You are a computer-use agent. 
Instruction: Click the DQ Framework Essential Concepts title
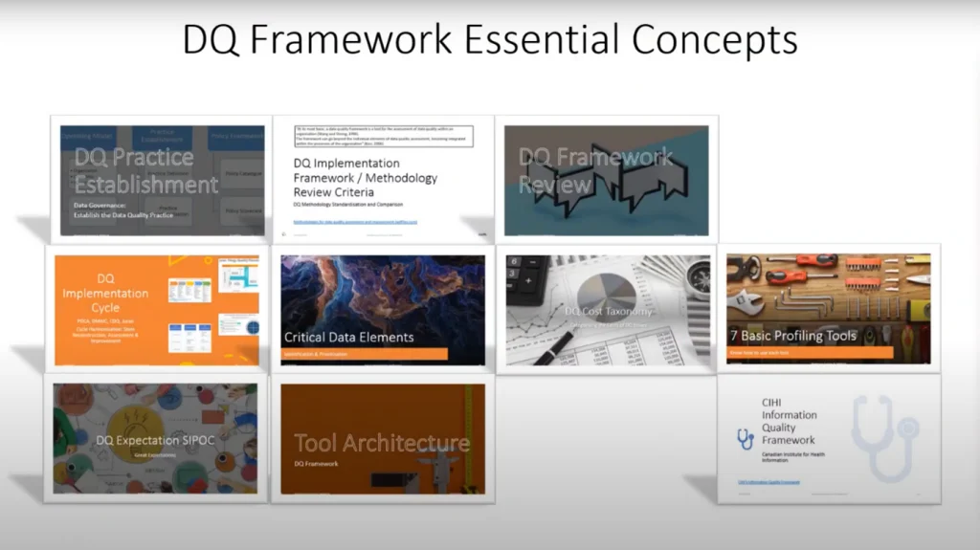click(490, 39)
